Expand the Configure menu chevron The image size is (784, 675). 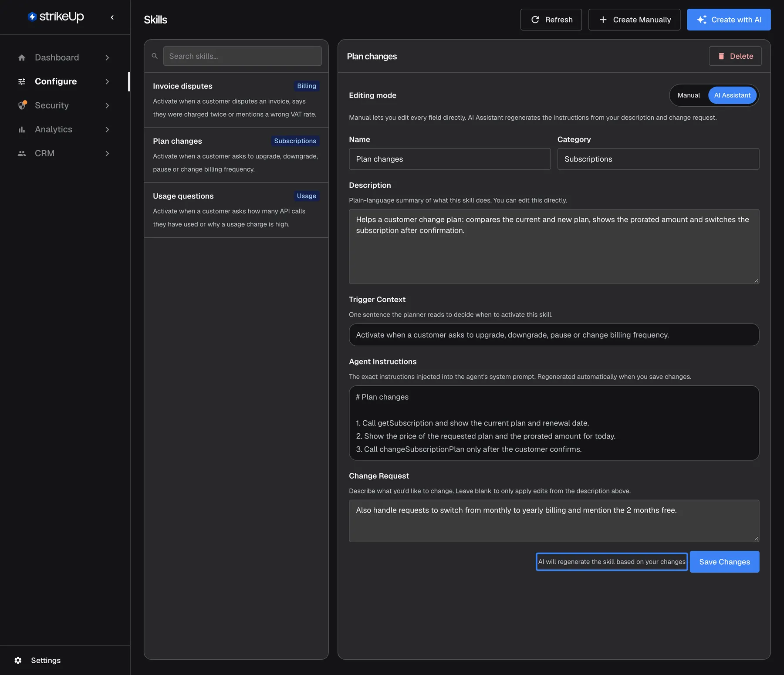(107, 81)
